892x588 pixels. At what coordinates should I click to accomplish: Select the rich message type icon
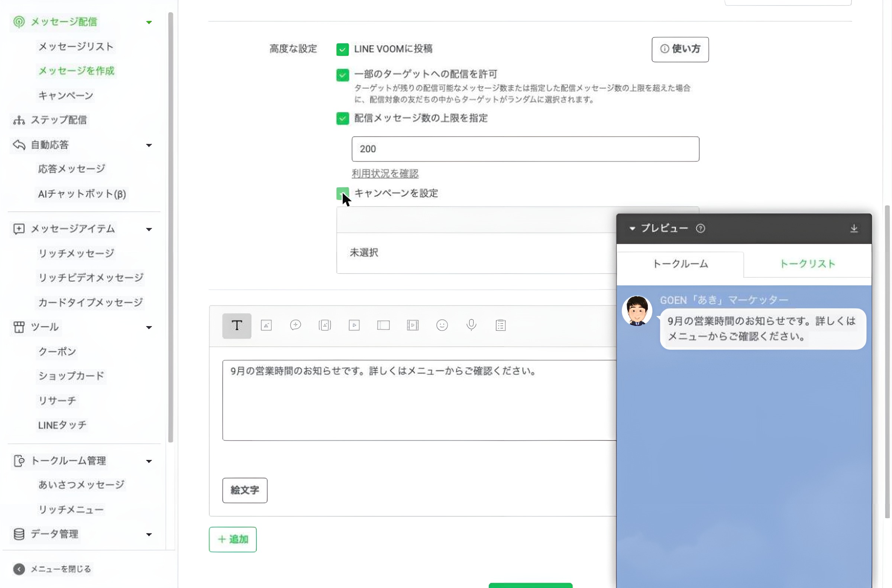pos(325,325)
